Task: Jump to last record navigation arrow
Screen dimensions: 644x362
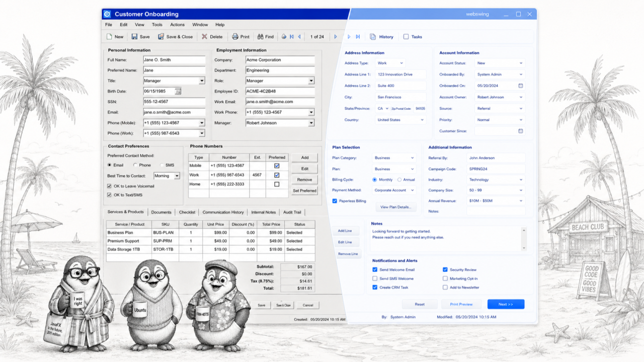Action: 358,37
